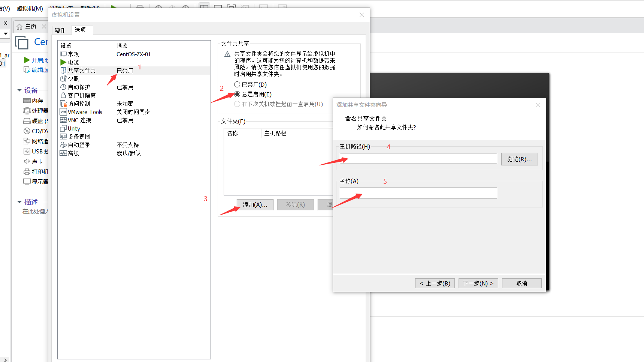This screenshot has height=362, width=644.
Task: Click the 设备视图 icon
Action: coord(63,137)
